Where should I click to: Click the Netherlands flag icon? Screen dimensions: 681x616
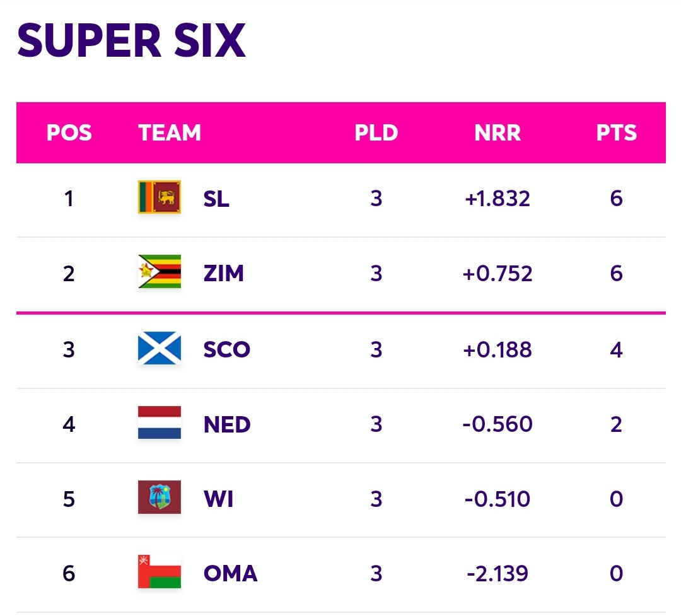[x=160, y=422]
